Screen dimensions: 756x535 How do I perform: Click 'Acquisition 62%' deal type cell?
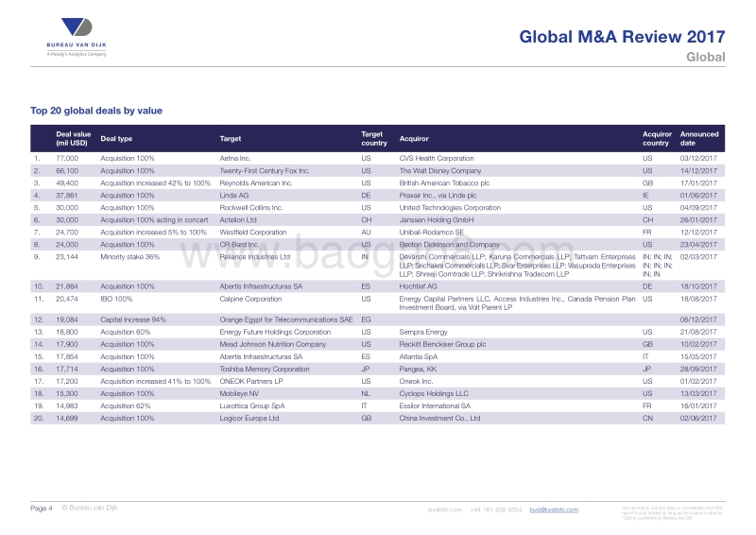coord(126,406)
